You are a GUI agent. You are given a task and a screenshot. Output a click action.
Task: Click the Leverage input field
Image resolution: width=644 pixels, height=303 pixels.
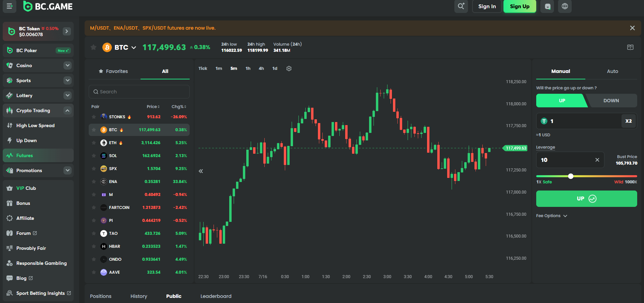570,160
